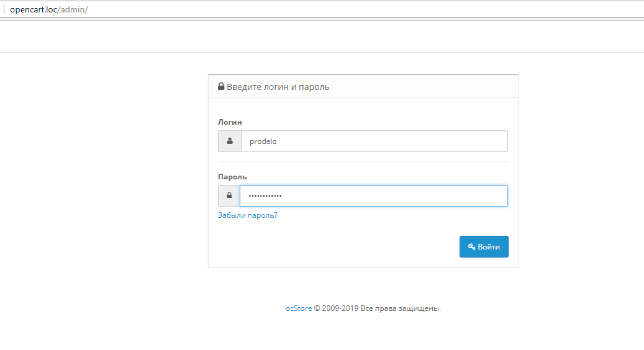Click the heading text Введите логин и пароль
The width and height of the screenshot is (644, 350).
pos(278,87)
